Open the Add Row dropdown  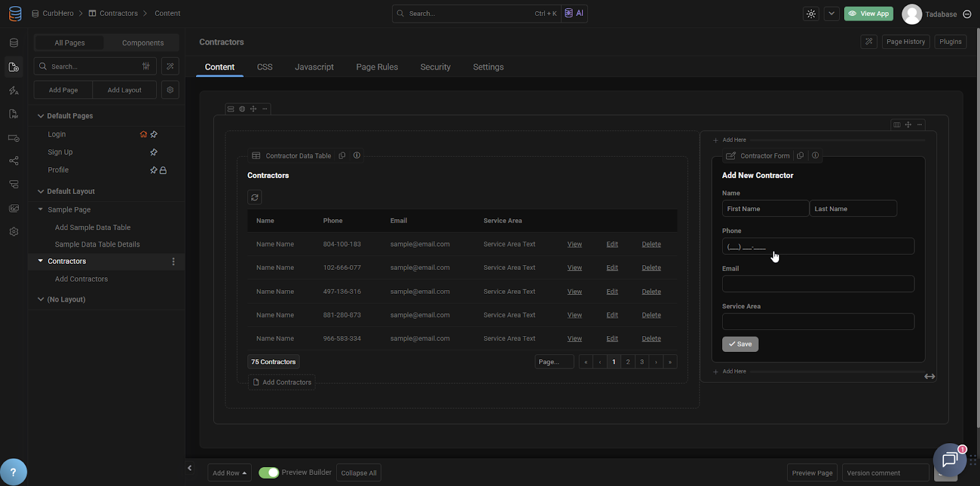(x=229, y=473)
